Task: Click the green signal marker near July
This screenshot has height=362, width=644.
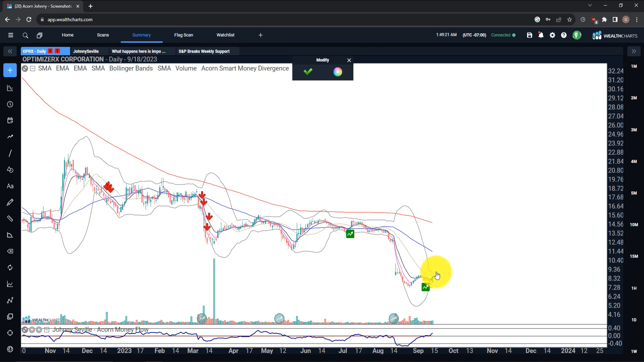Action: 350,234
